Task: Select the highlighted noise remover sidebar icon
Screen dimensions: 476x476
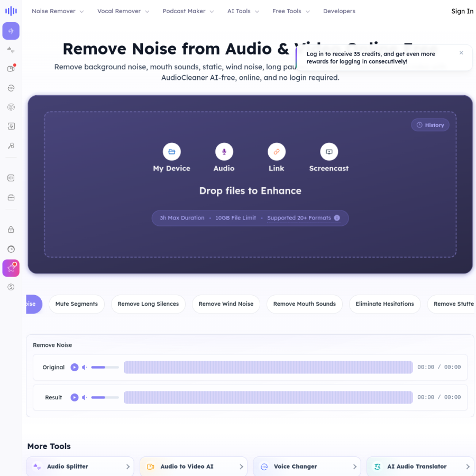Action: pos(11,31)
